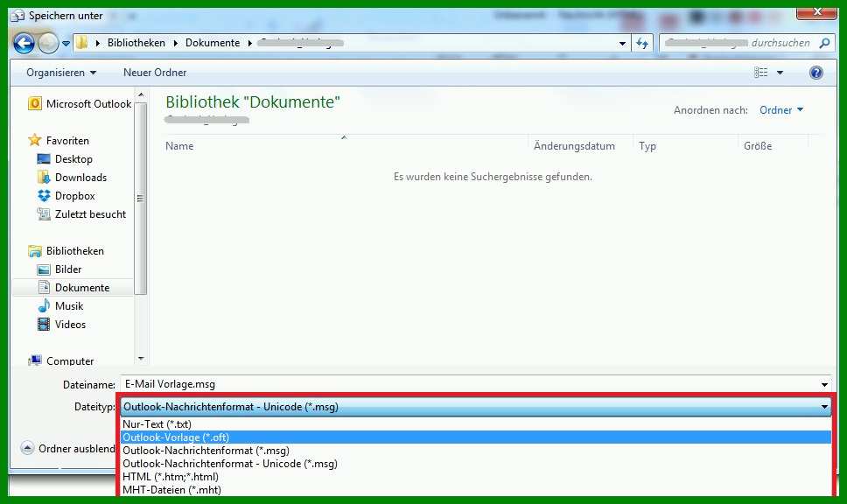The image size is (847, 504).
Task: Click the Bilder picture icon
Action: [x=44, y=269]
